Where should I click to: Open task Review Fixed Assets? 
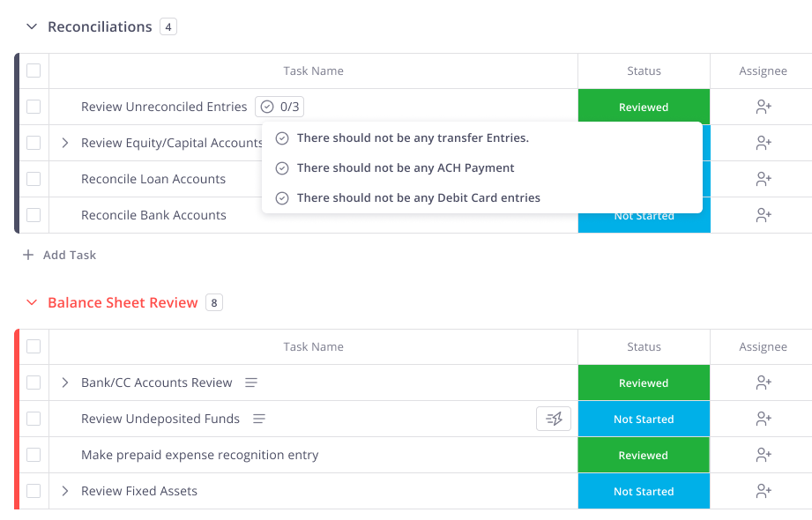(x=139, y=491)
